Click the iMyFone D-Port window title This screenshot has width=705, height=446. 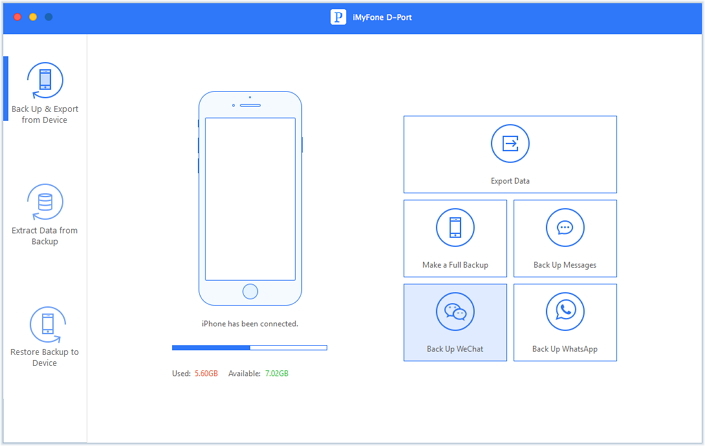382,17
